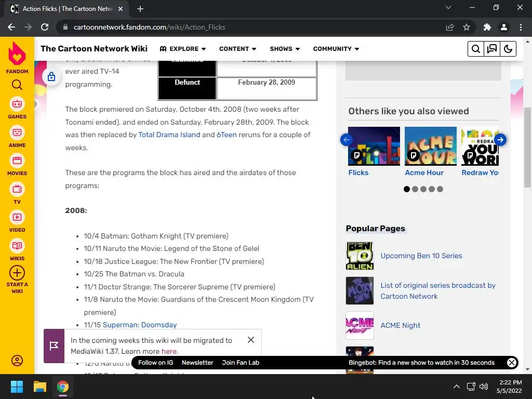The height and width of the screenshot is (399, 532).
Task: Click the carousel previous arrow
Action: coord(347,140)
